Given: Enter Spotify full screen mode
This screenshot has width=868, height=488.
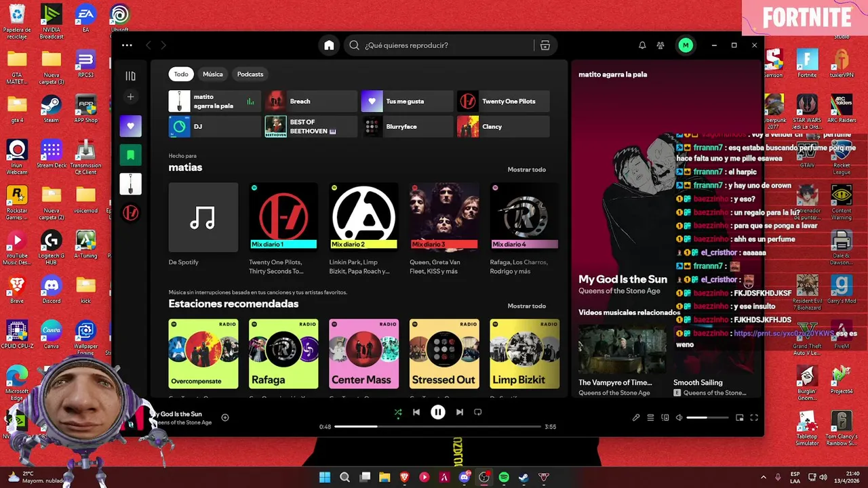Looking at the screenshot, I should tap(754, 418).
